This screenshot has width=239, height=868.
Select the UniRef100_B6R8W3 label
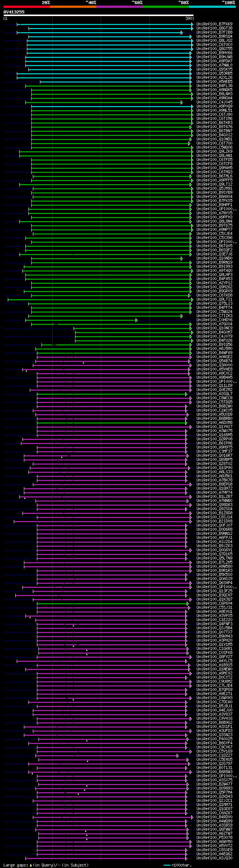pyautogui.click(x=214, y=772)
